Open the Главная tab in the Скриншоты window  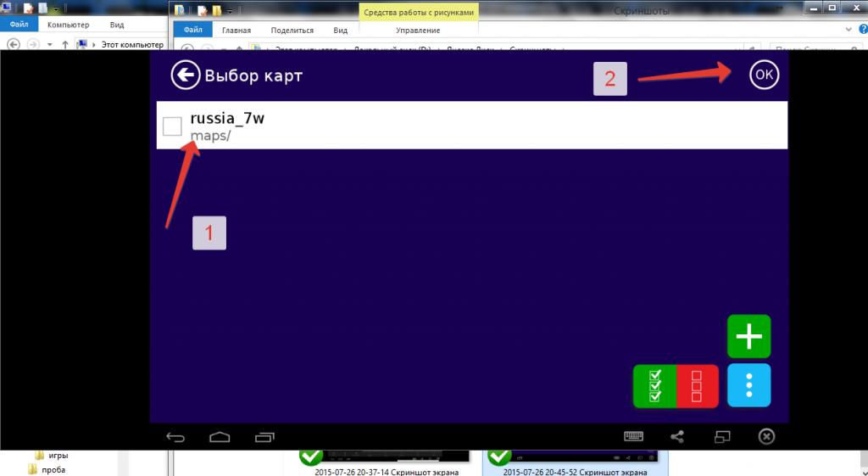pyautogui.click(x=236, y=31)
